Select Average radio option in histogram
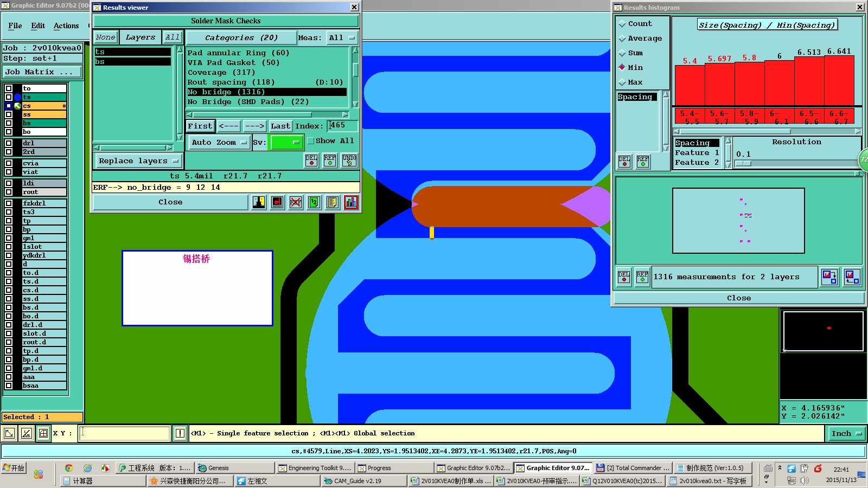 pos(622,38)
